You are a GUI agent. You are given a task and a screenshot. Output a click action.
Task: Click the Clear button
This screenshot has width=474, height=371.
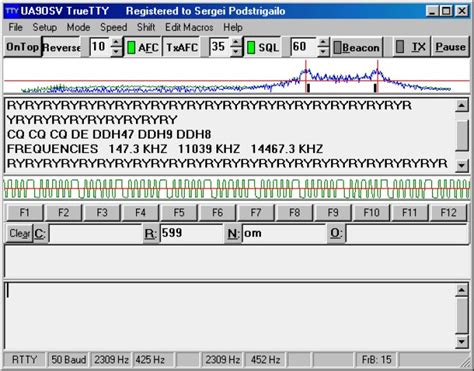(20, 233)
